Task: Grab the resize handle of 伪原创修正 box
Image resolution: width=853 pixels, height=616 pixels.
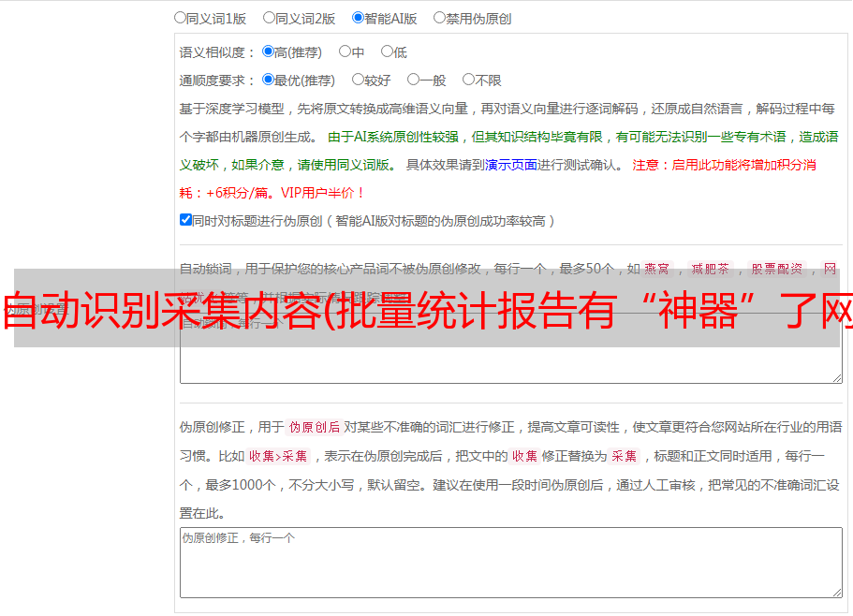Action: point(837,593)
